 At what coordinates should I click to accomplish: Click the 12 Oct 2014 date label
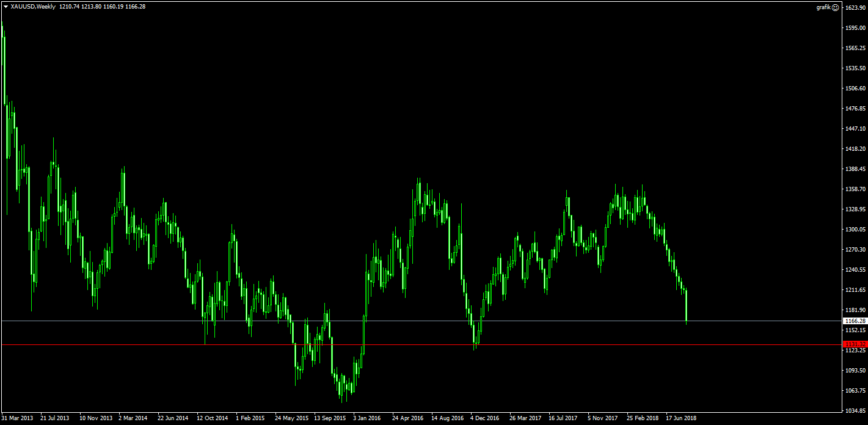click(213, 419)
